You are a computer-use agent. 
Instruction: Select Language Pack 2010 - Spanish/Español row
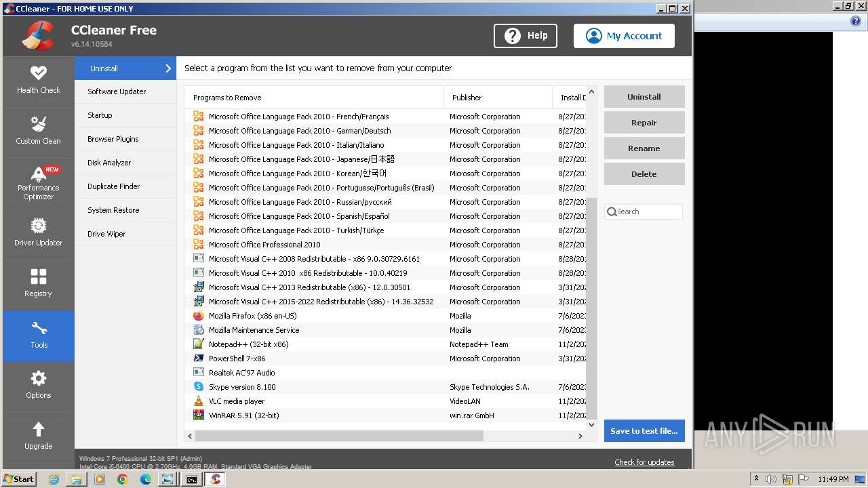point(385,216)
